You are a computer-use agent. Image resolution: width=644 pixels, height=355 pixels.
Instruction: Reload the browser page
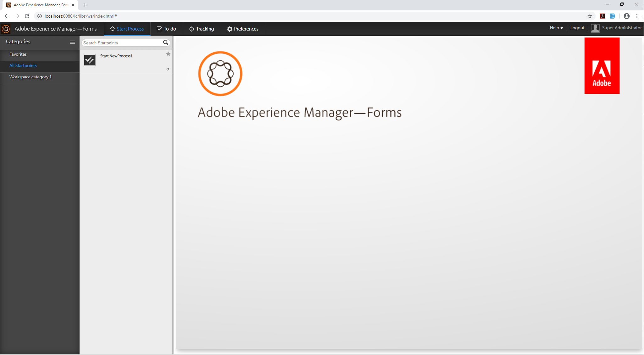click(27, 16)
